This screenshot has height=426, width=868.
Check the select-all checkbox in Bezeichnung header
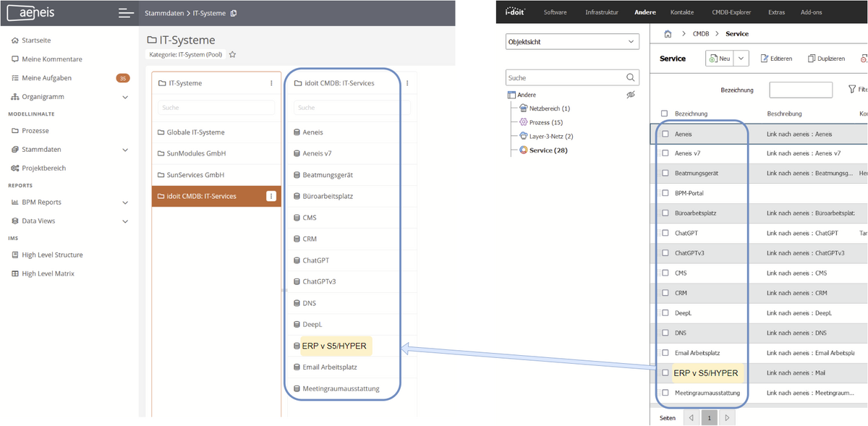tap(665, 114)
